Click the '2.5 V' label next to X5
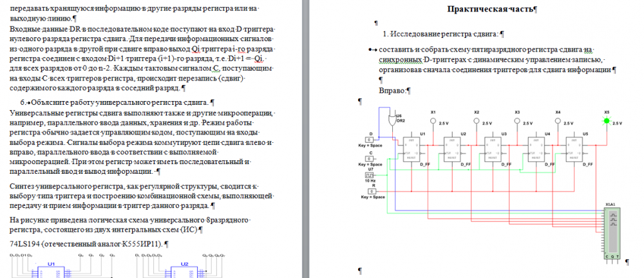 coord(617,123)
